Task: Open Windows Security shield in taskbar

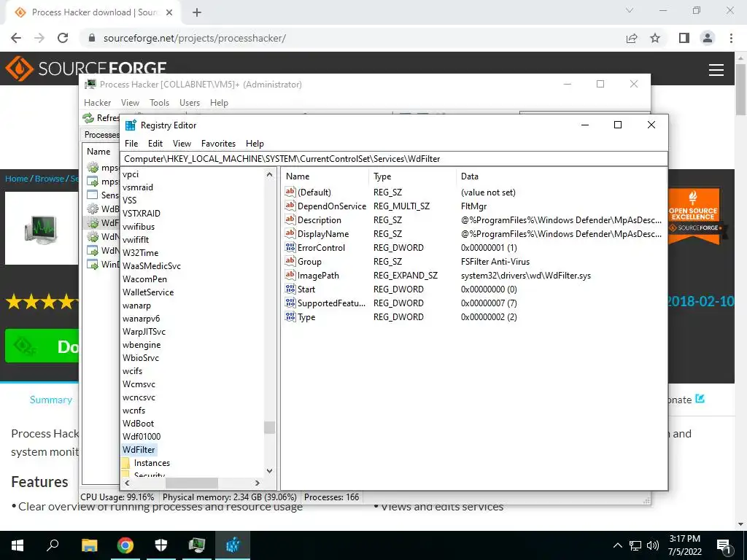Action: [x=161, y=545]
